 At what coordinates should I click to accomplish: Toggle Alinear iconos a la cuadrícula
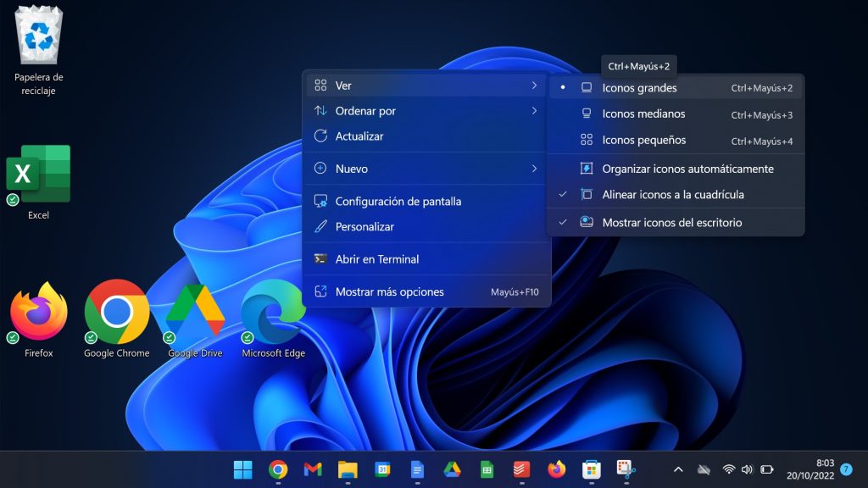pos(676,195)
